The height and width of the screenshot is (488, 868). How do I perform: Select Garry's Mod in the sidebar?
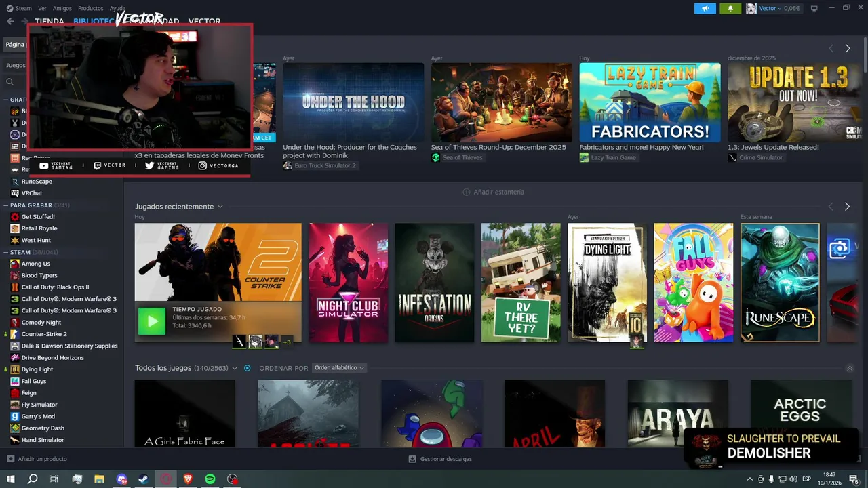tap(38, 416)
